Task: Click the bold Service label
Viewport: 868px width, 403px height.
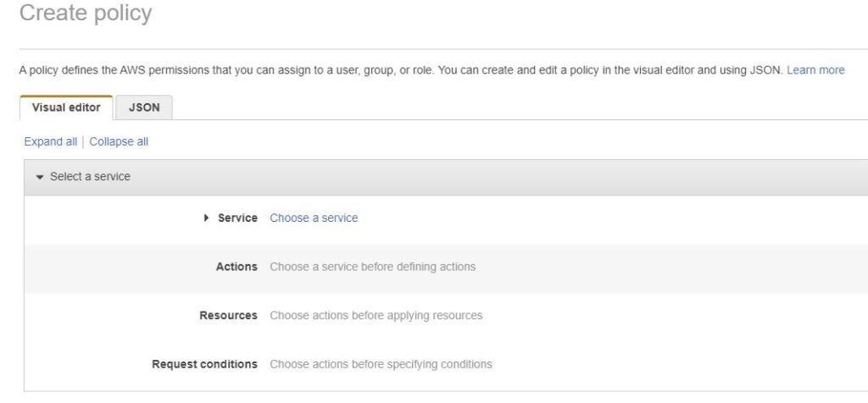Action: point(237,218)
